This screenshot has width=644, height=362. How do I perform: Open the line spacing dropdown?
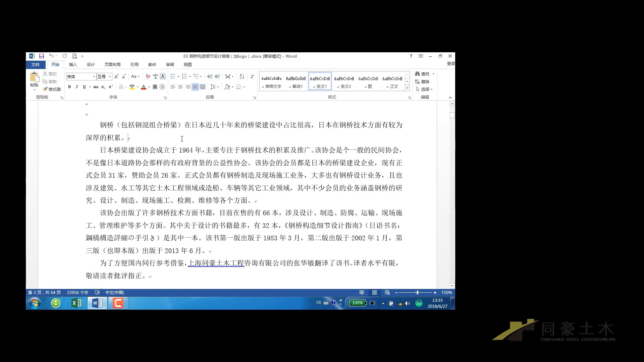214,87
